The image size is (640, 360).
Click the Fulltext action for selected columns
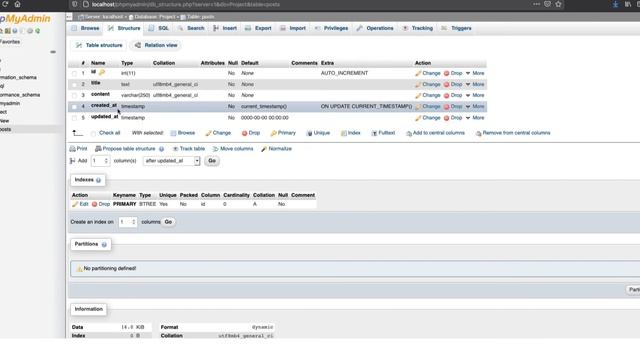383,133
